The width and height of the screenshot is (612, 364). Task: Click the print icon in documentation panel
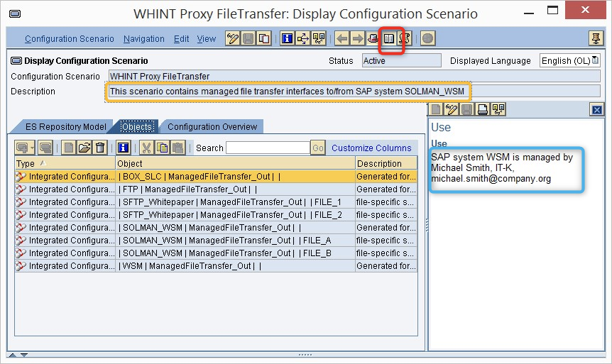[x=483, y=110]
